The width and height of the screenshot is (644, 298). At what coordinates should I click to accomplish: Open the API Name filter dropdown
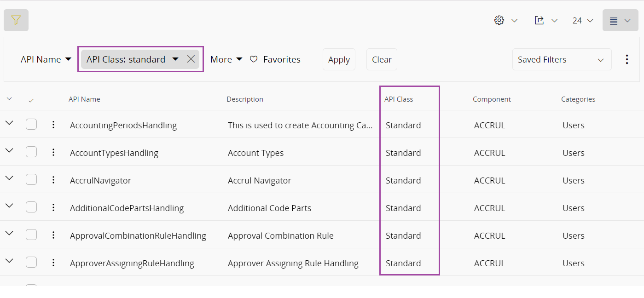click(46, 59)
